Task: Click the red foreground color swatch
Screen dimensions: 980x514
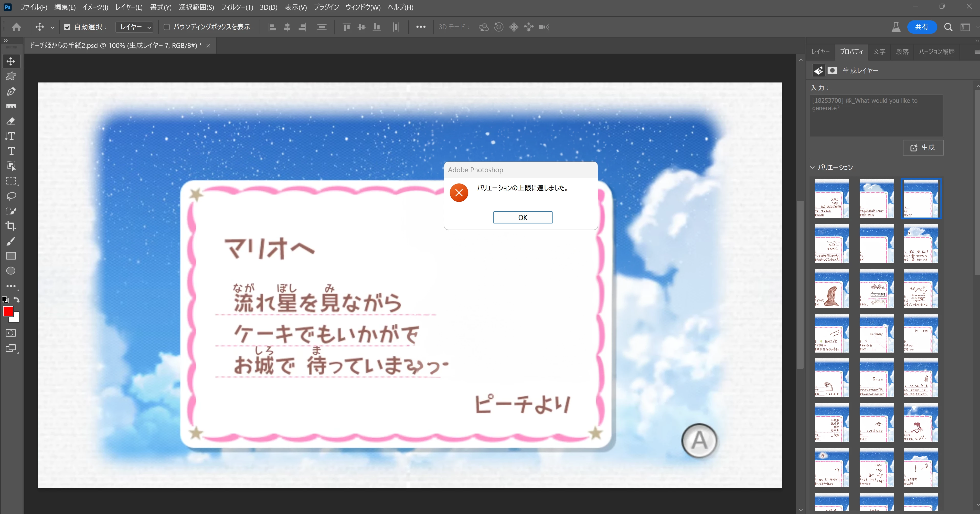Action: [8, 311]
